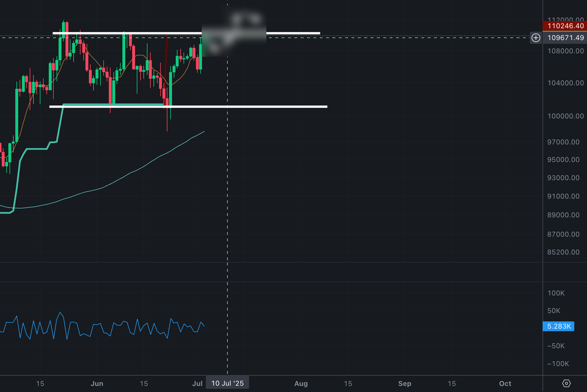Click the 100K indicator scale label
This screenshot has height=392, width=587.
click(x=556, y=293)
